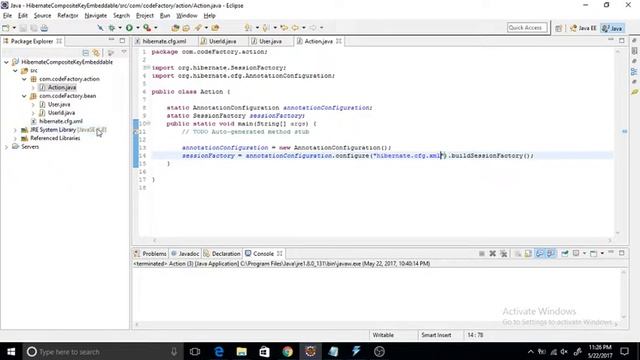Image resolution: width=640 pixels, height=360 pixels.
Task: Switch to the Declaration tab
Action: click(222, 253)
